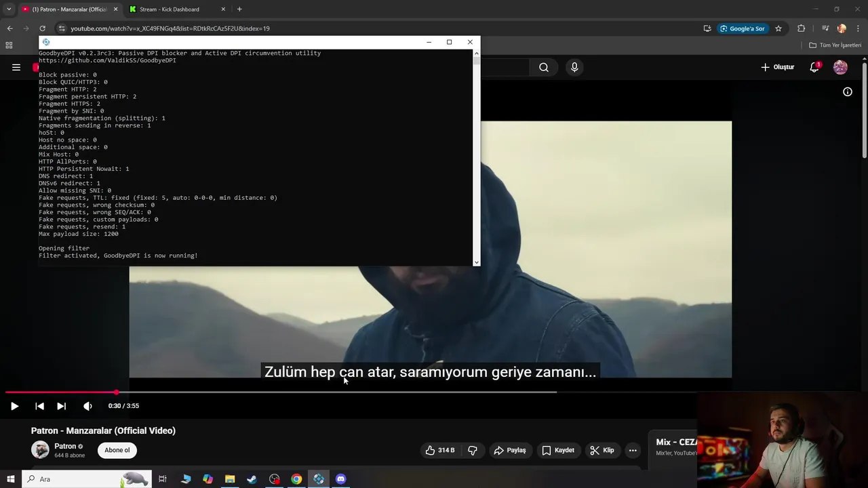The width and height of the screenshot is (868, 488).
Task: Open YouTube notifications bell
Action: point(814,67)
